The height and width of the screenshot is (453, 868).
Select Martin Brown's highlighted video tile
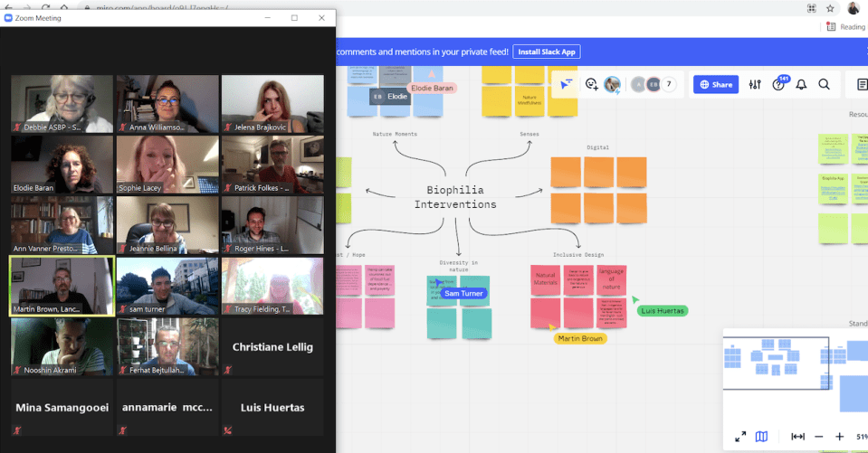pos(62,286)
